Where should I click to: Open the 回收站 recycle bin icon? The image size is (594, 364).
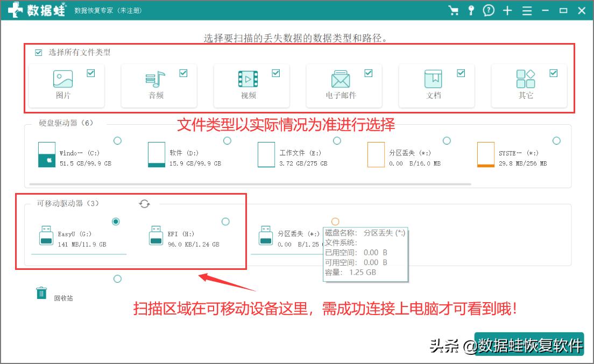click(40, 293)
